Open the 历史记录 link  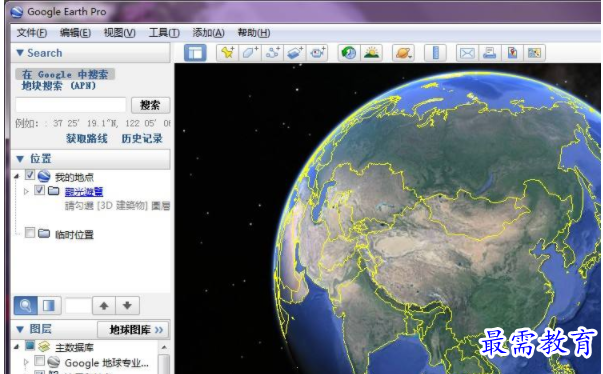pyautogui.click(x=142, y=138)
